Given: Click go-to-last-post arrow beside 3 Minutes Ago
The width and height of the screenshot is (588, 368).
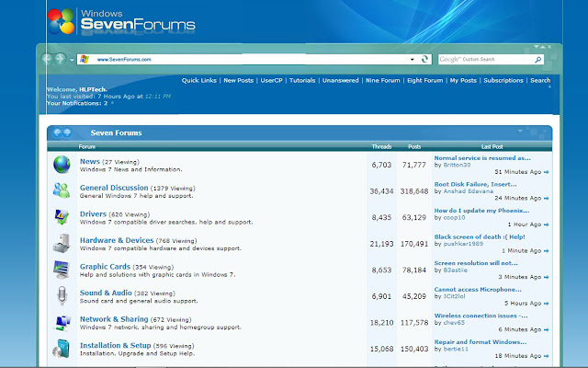Looking at the screenshot, I should click(x=546, y=277).
